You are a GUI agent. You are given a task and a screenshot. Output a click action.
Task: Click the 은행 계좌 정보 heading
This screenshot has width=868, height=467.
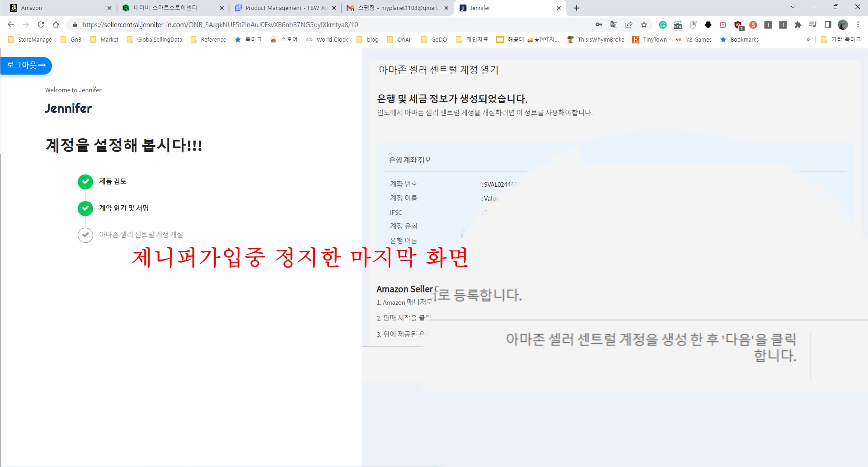click(410, 160)
